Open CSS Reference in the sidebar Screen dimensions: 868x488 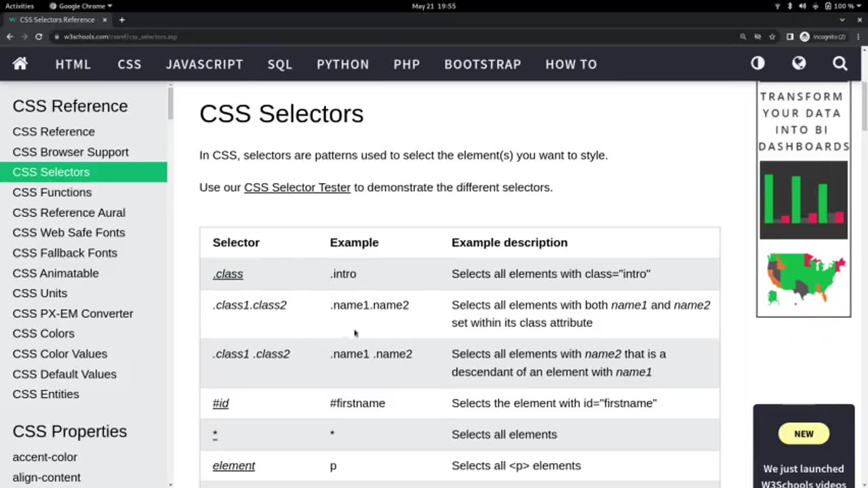tap(54, 131)
